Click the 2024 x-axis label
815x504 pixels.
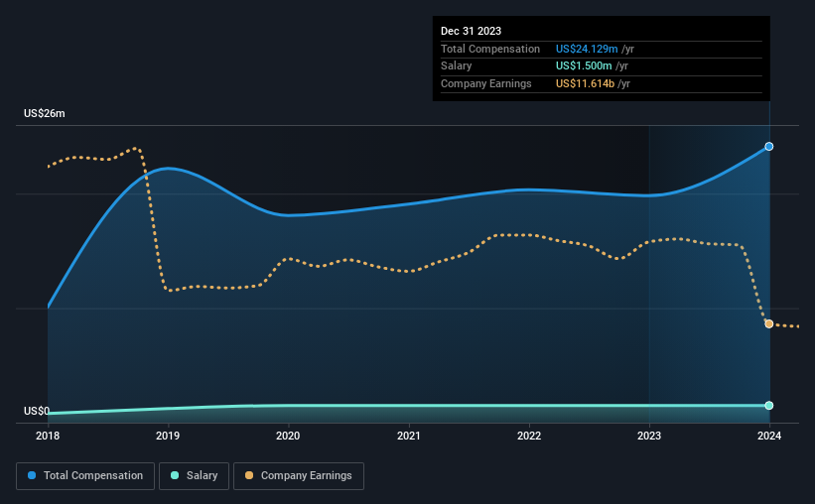[x=769, y=436]
